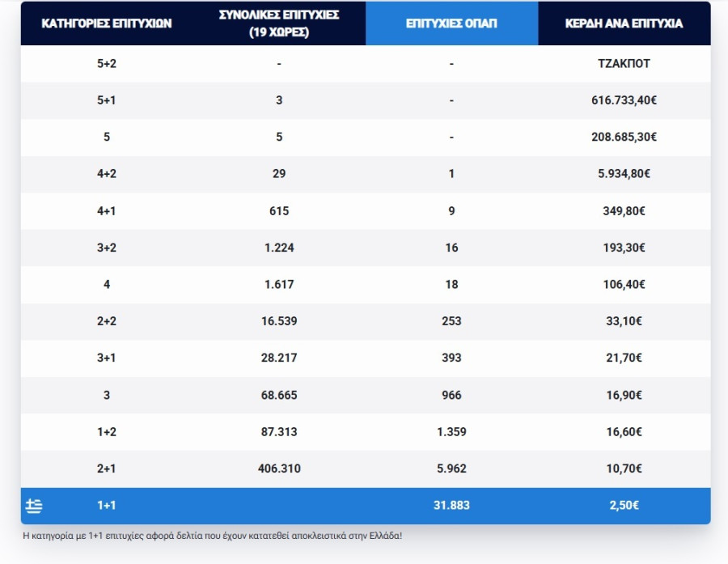
Task: Select the 208.685,30€ prize amount
Action: click(624, 138)
